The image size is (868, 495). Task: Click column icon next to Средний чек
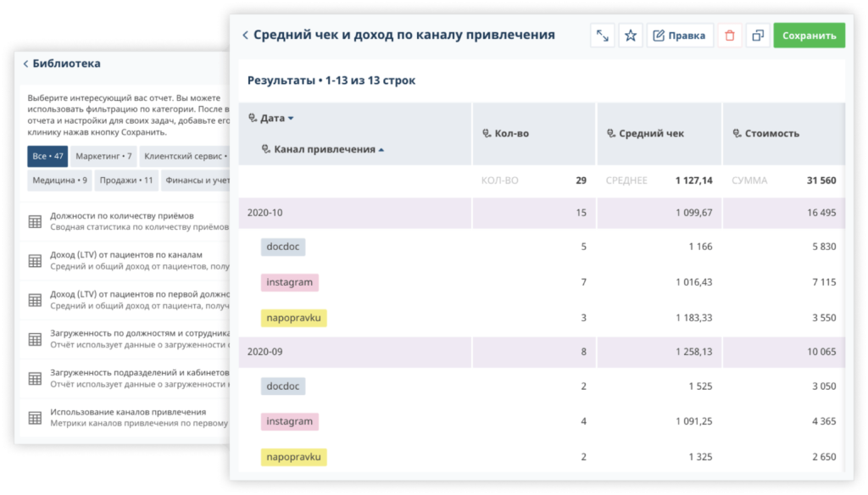611,134
